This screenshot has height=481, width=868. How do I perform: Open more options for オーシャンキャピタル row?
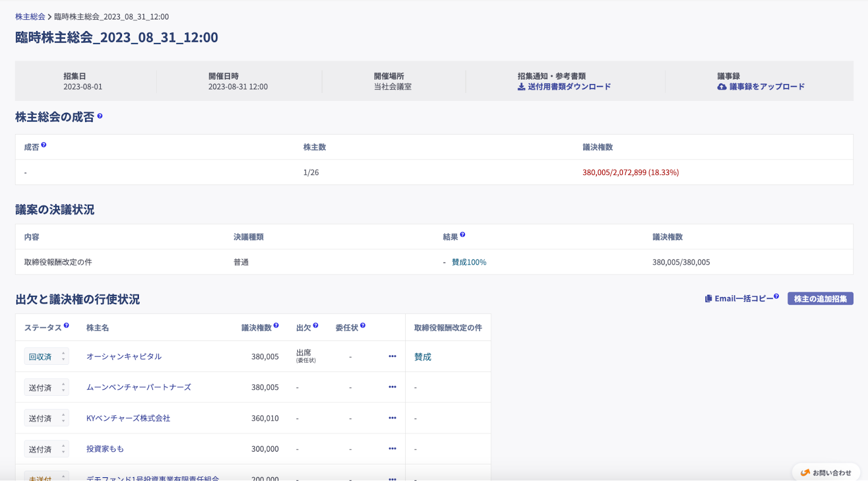(x=392, y=357)
